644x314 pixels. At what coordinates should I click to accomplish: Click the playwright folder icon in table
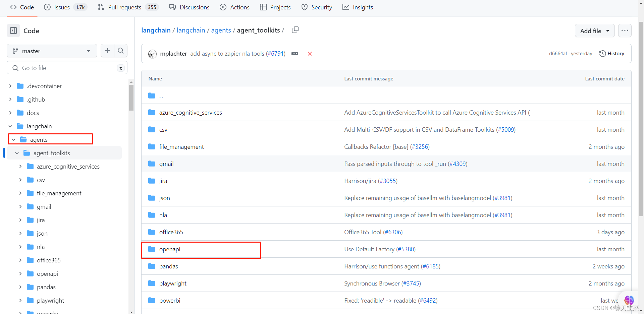tap(152, 283)
